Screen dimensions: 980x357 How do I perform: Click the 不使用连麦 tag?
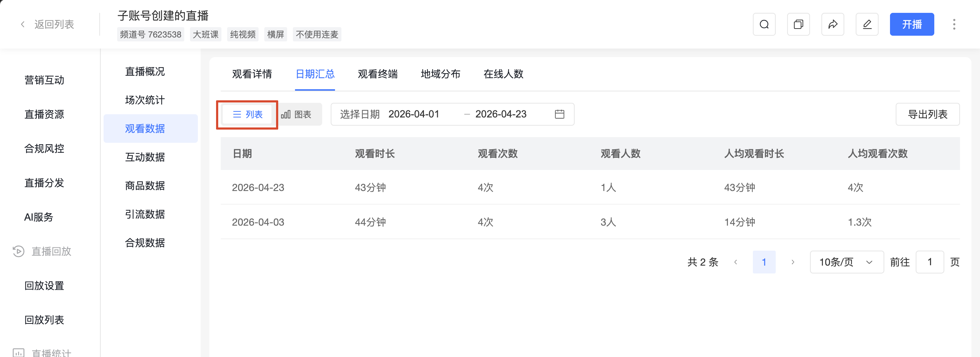[x=317, y=35]
